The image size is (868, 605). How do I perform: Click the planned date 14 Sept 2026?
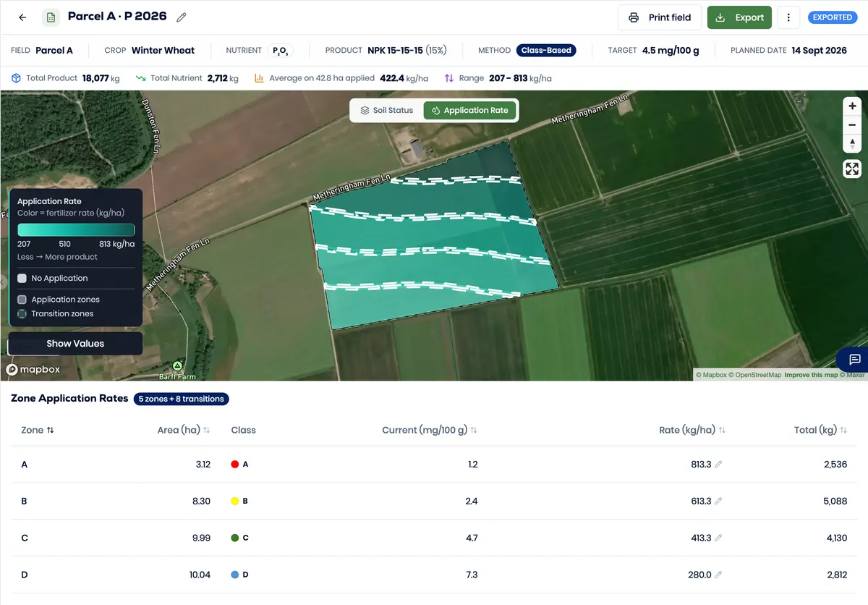coord(819,51)
